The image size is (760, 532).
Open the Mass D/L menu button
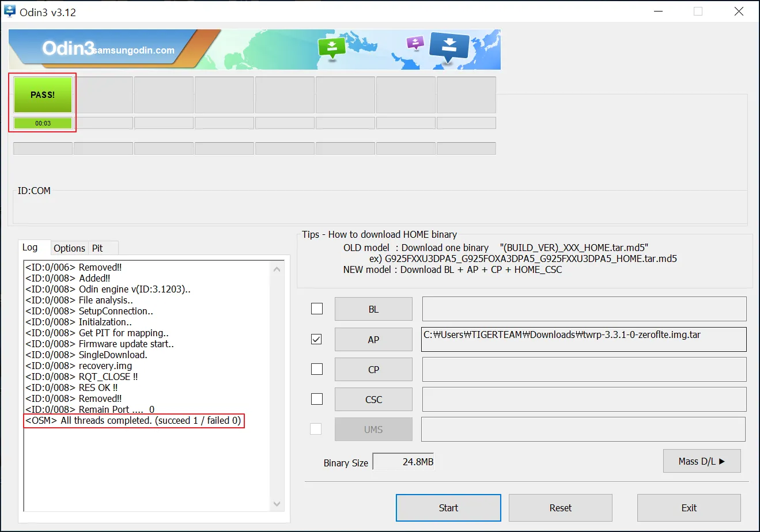702,461
